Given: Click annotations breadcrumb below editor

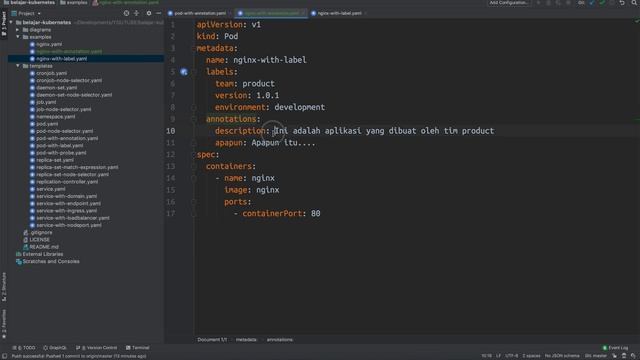Looking at the screenshot, I should coord(280,340).
